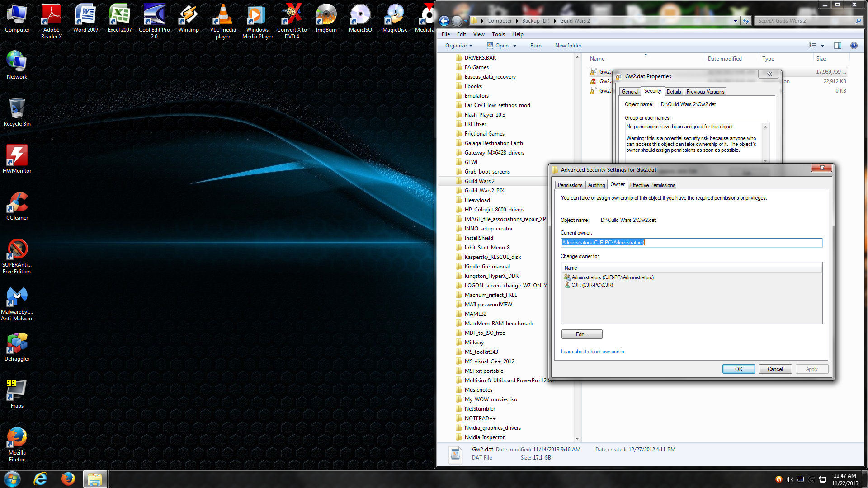
Task: Click the Explorer back navigation arrow
Action: tap(444, 21)
